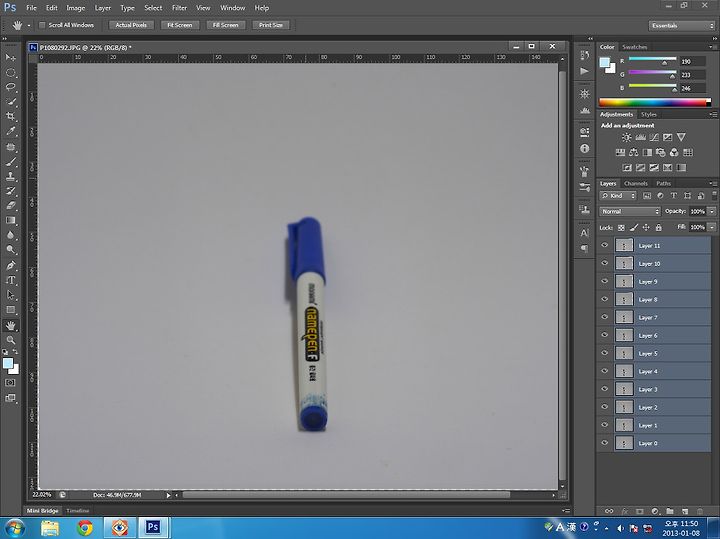This screenshot has width=720, height=539.
Task: Select the Eyedropper tool
Action: pyautogui.click(x=10, y=131)
